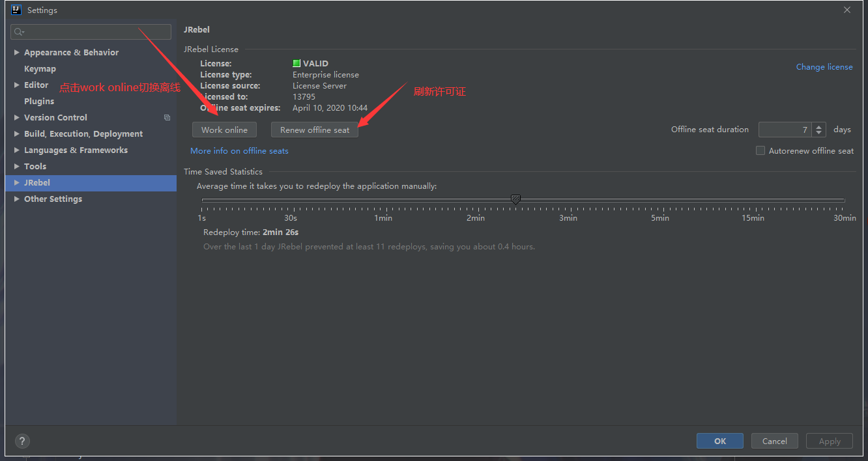868x461 pixels.
Task: Expand the Tools section arrow
Action: click(17, 166)
